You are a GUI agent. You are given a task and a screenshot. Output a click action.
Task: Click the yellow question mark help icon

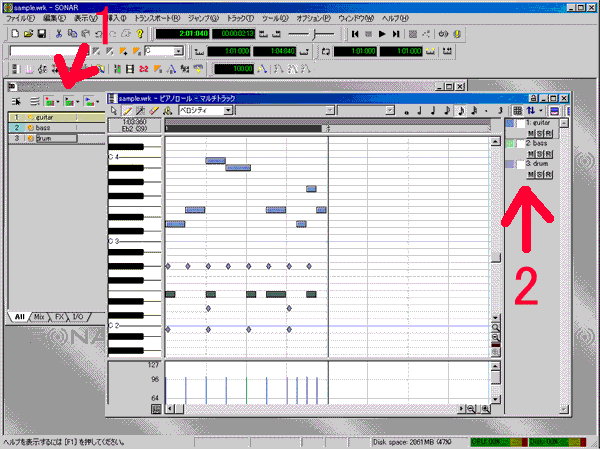[x=140, y=34]
